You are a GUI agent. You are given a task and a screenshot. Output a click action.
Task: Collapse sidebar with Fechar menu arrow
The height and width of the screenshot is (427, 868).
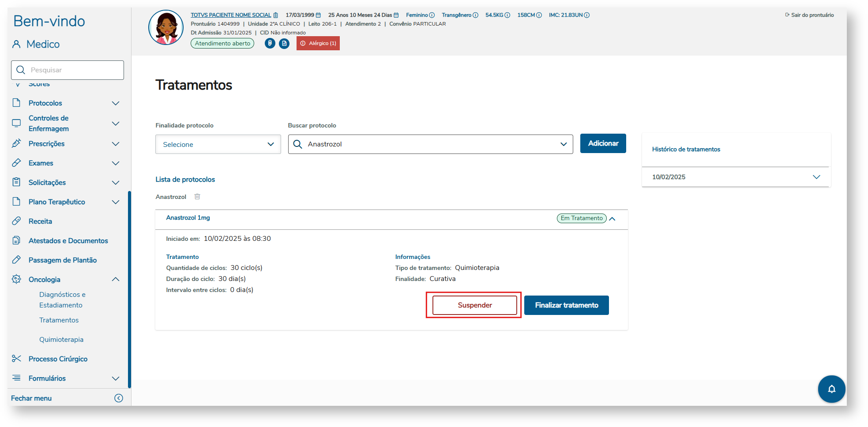119,398
